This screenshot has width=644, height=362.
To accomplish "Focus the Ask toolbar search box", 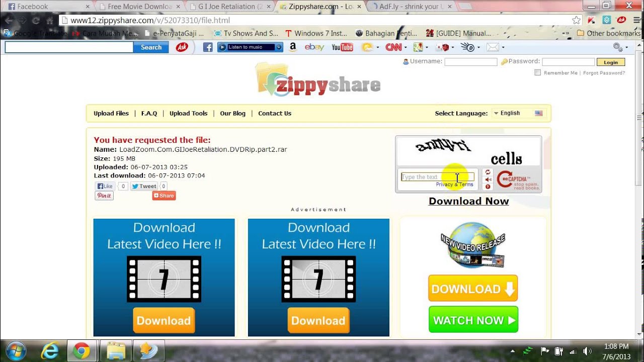I will pos(69,47).
